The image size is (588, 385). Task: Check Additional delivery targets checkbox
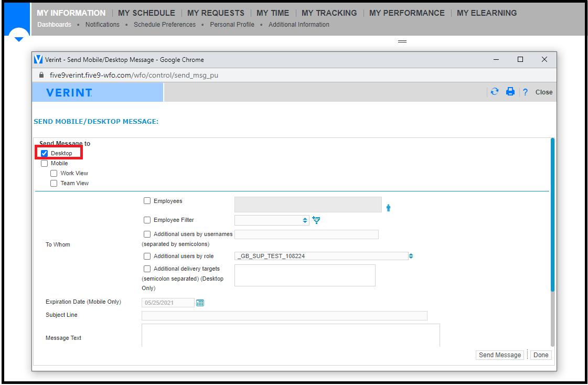coord(147,269)
